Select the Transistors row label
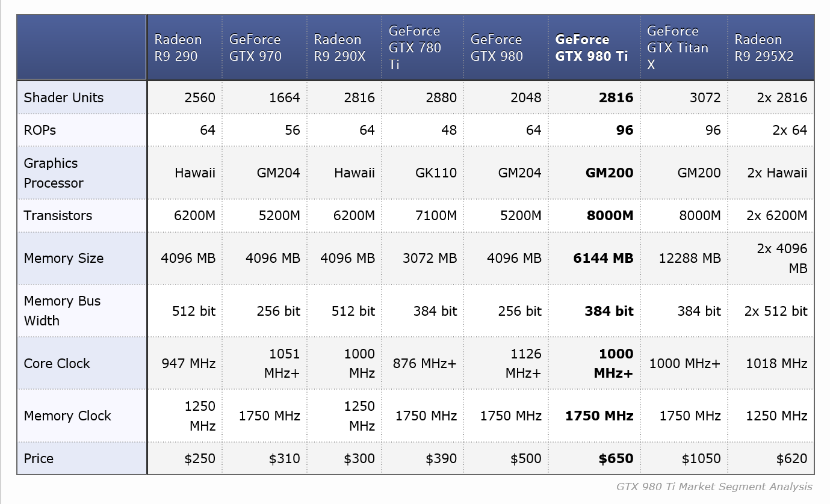The height and width of the screenshot is (504, 830). 58,215
